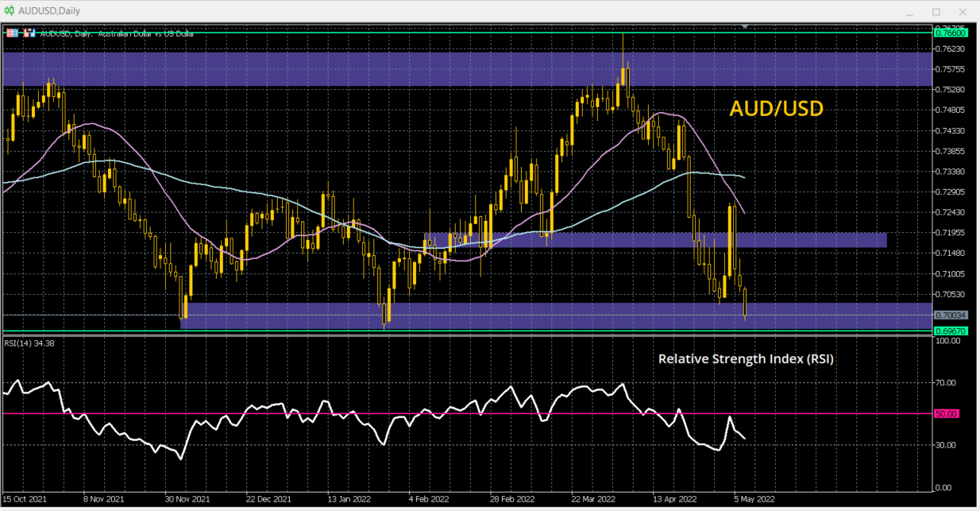Click the RSI(14) 34.38 indicator label
This screenshot has width=980, height=511.
click(29, 343)
